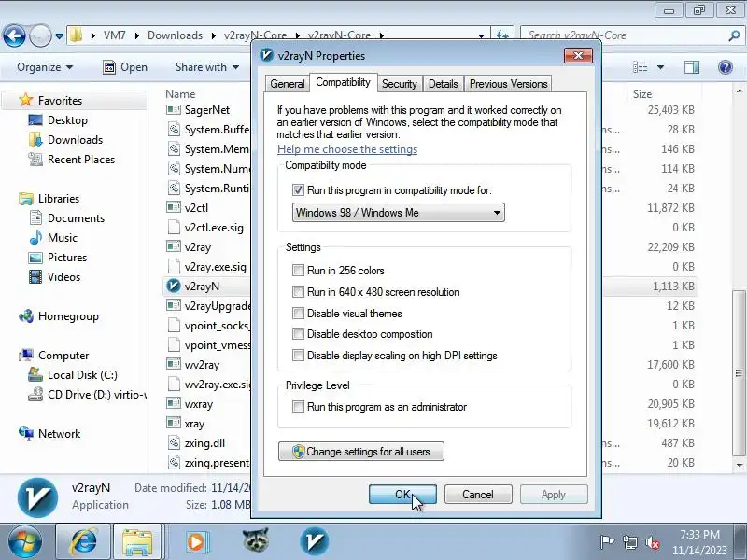Uncheck Run this program in compatibility mode

(298, 190)
